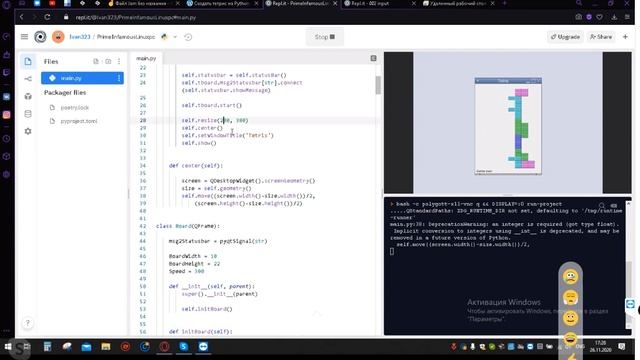Image resolution: width=640 pixels, height=360 pixels.
Task: Open the Packages sidebar icon
Action: [28, 96]
